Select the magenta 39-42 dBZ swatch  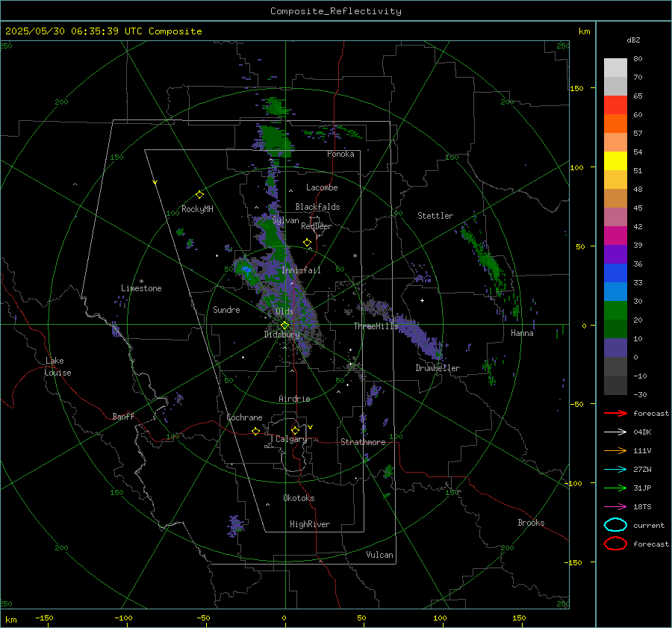pyautogui.click(x=615, y=236)
